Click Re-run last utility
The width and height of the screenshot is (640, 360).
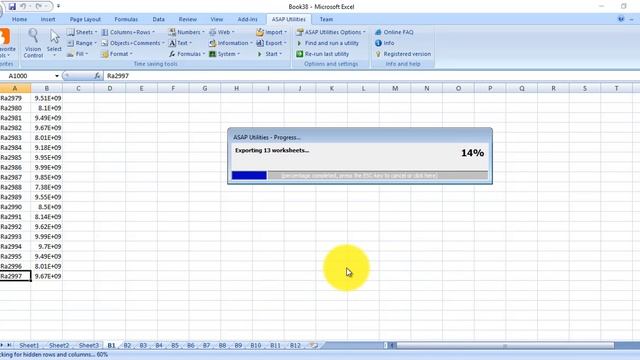322,54
